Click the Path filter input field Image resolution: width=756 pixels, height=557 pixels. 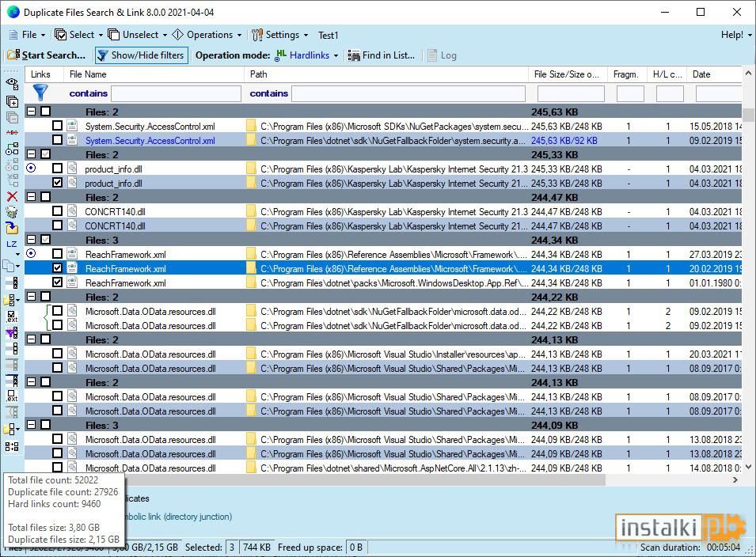tap(408, 93)
